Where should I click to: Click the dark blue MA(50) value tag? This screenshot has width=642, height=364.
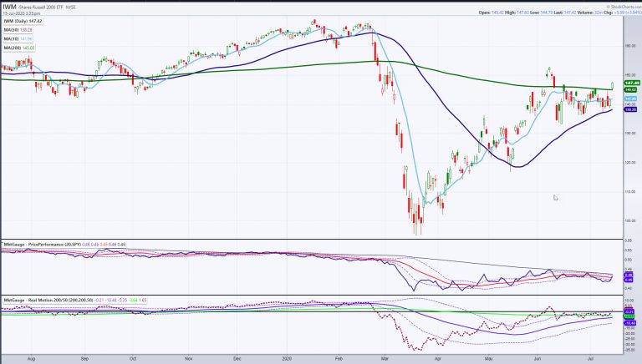click(630, 109)
